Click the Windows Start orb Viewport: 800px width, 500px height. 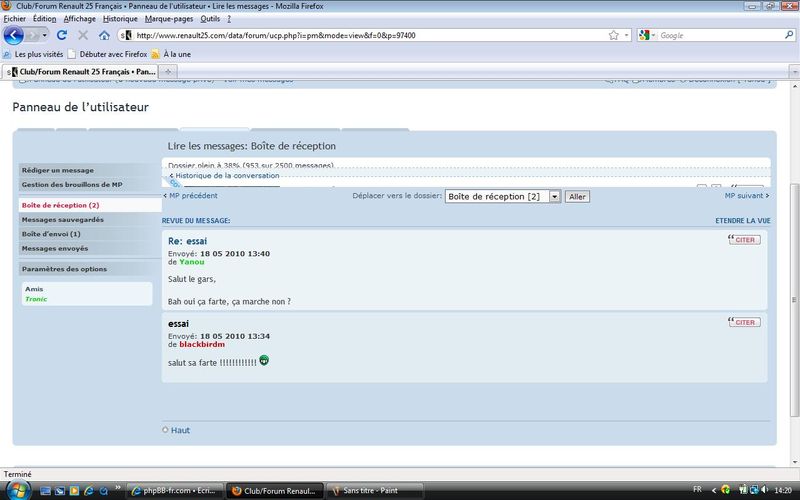(17, 490)
